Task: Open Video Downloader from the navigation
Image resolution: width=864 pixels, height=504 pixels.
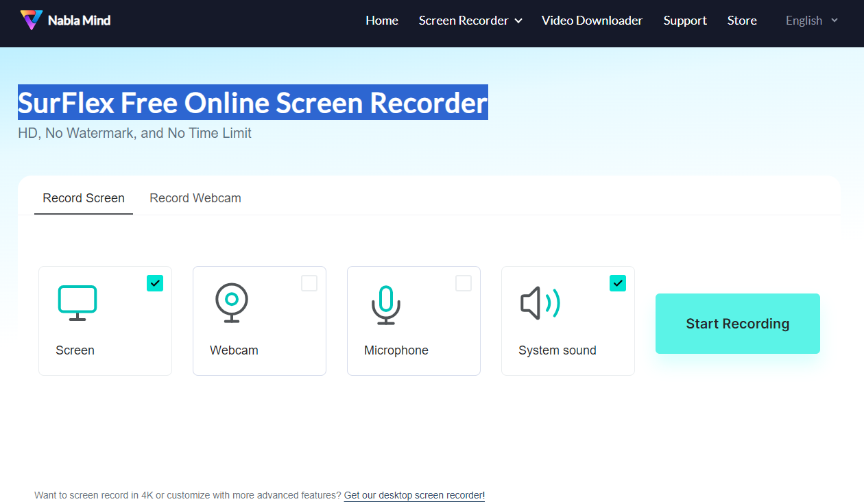Action: pyautogui.click(x=592, y=21)
